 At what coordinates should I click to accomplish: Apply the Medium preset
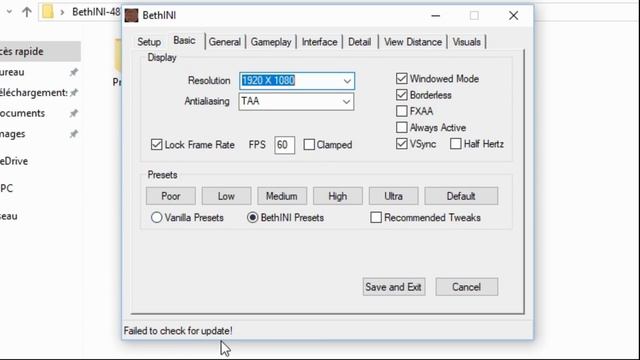282,196
